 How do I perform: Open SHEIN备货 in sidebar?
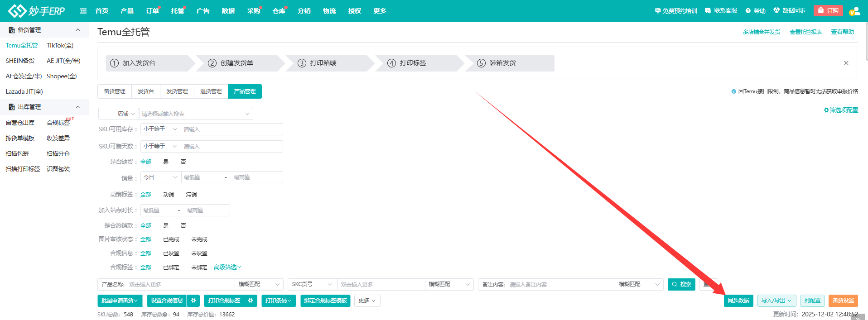(x=20, y=61)
